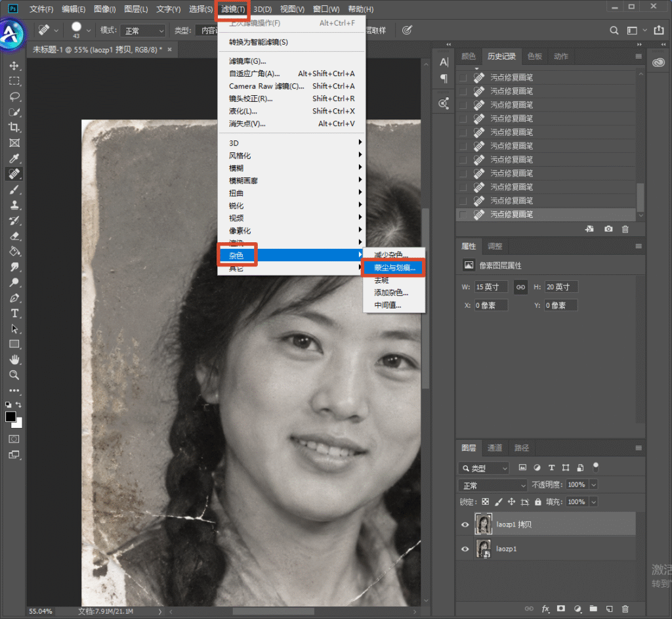Click the background color swatch
The image size is (672, 619).
pos(18,424)
